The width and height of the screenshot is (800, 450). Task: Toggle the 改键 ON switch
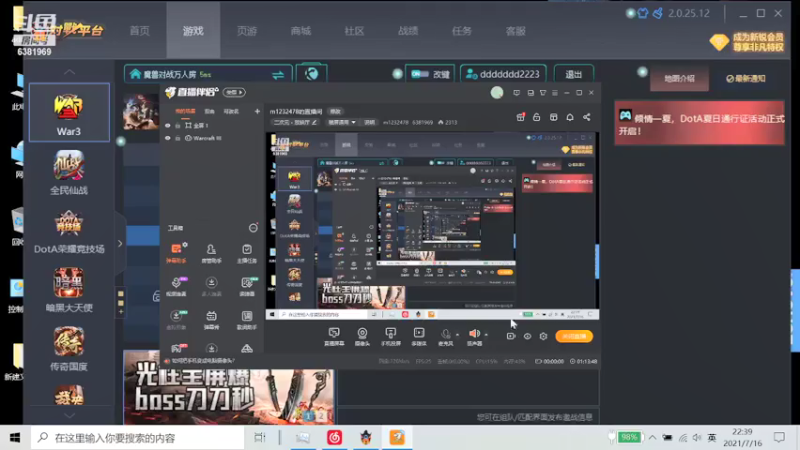pyautogui.click(x=420, y=74)
